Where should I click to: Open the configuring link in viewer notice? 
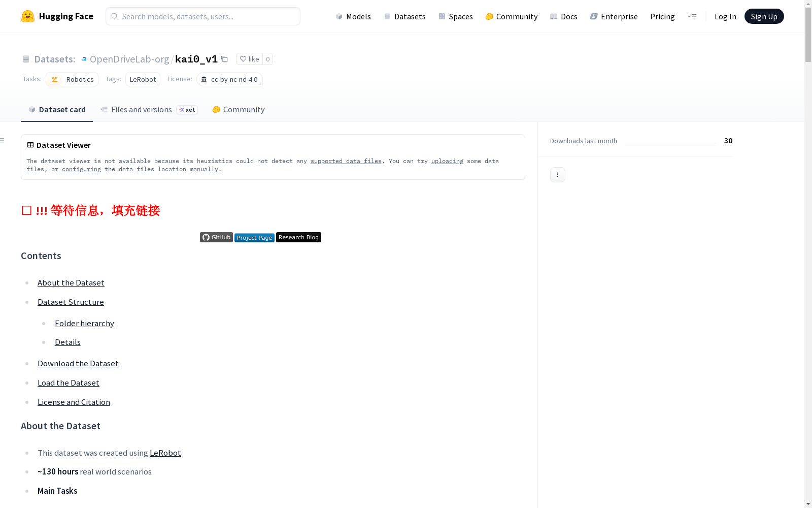click(81, 169)
